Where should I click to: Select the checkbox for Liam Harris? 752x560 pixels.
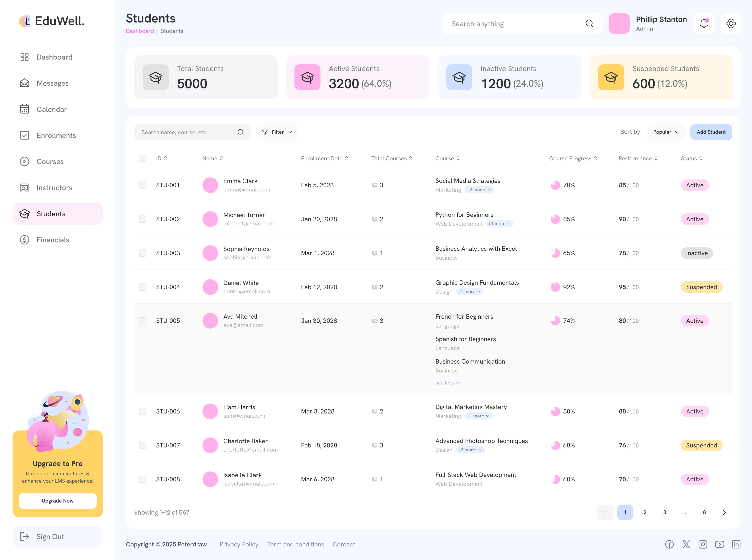point(142,411)
